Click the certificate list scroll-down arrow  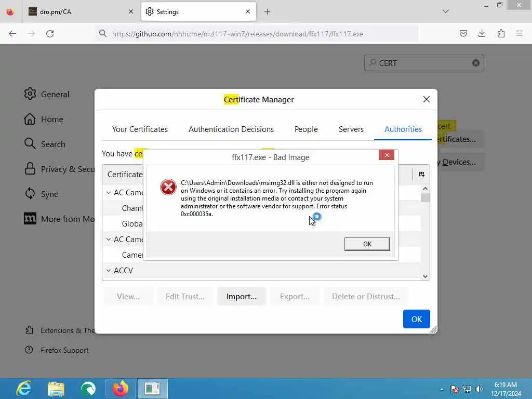pos(425,276)
